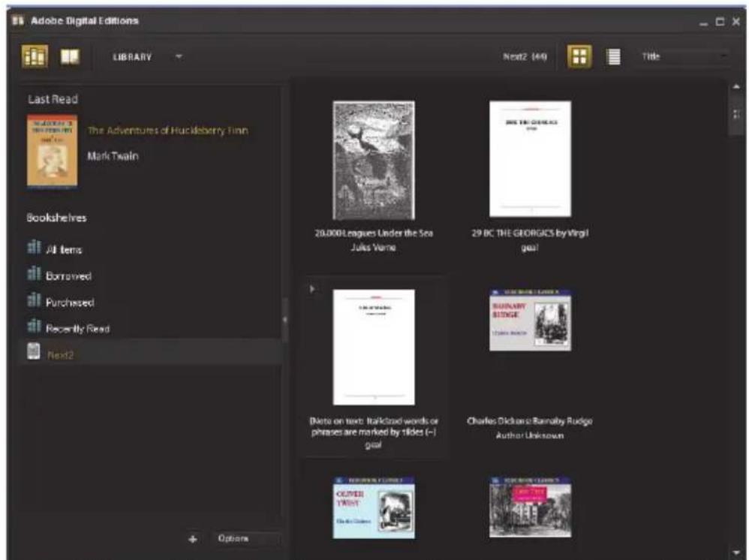Select Recently Read bookshelf
The height and width of the screenshot is (560, 749).
[150, 328]
